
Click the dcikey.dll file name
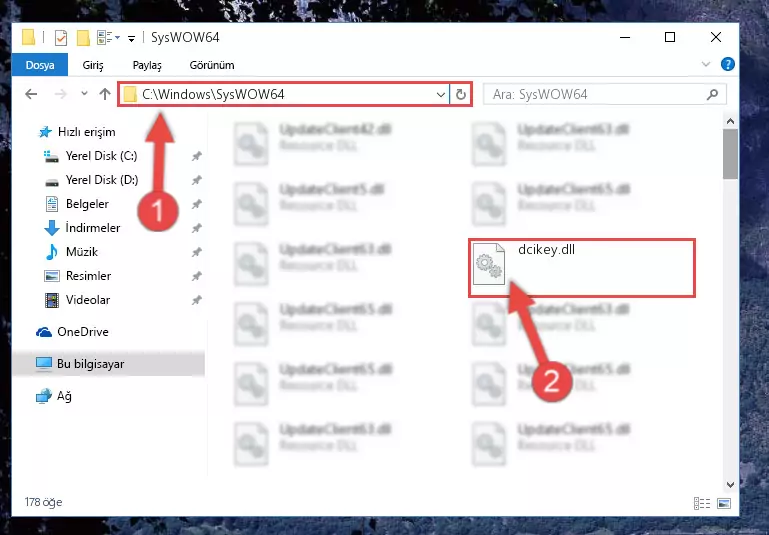546,250
